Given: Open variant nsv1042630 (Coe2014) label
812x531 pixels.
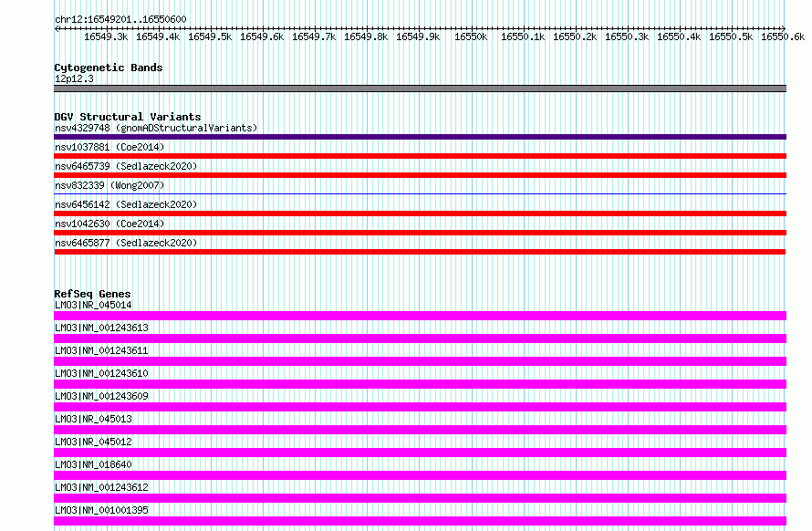Looking at the screenshot, I should [109, 224].
